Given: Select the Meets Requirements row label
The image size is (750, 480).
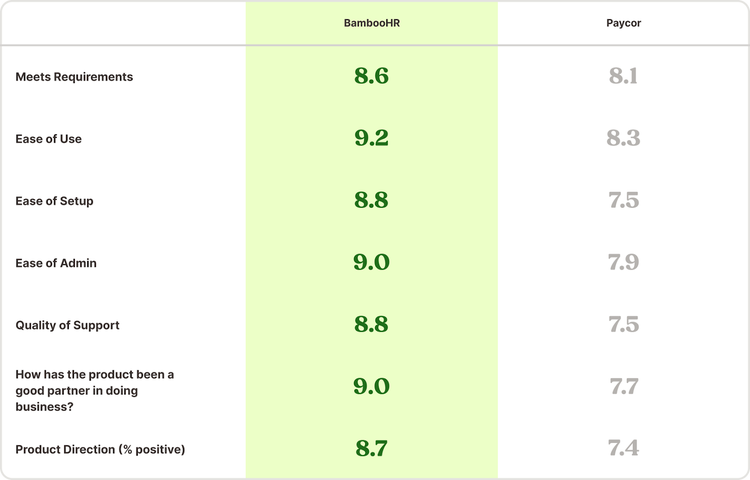Looking at the screenshot, I should pos(74,76).
